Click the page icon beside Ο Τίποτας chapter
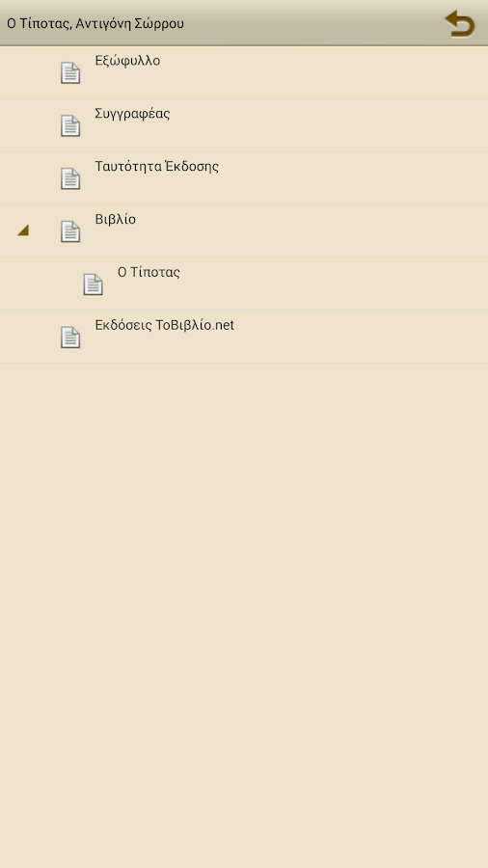The image size is (488, 868). [x=93, y=285]
